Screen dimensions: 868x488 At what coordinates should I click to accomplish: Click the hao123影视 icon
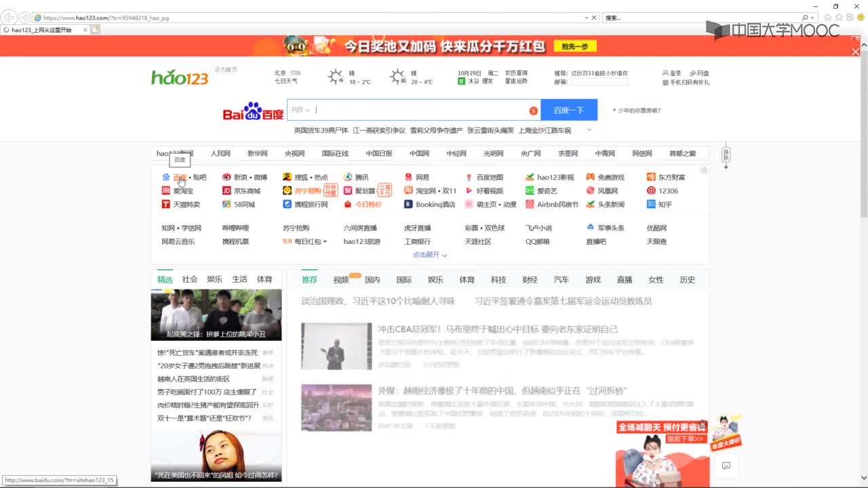point(530,177)
